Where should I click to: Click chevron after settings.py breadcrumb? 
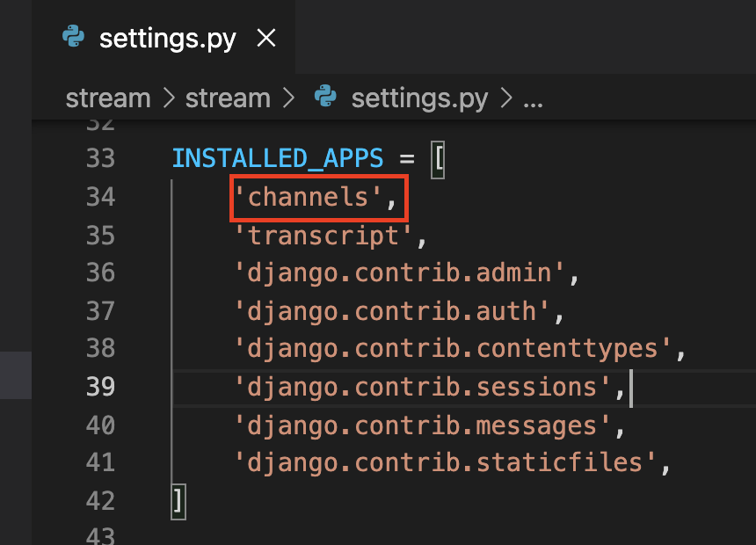pyautogui.click(x=506, y=98)
